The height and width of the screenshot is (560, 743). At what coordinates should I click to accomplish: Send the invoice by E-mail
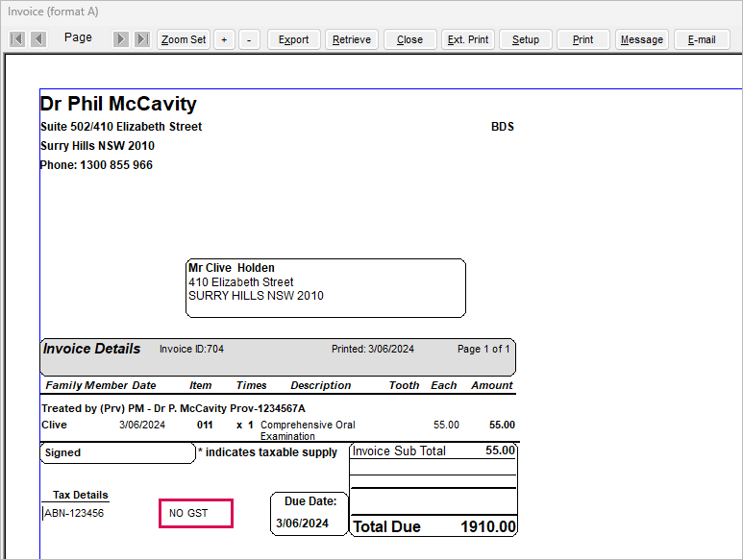pos(702,39)
